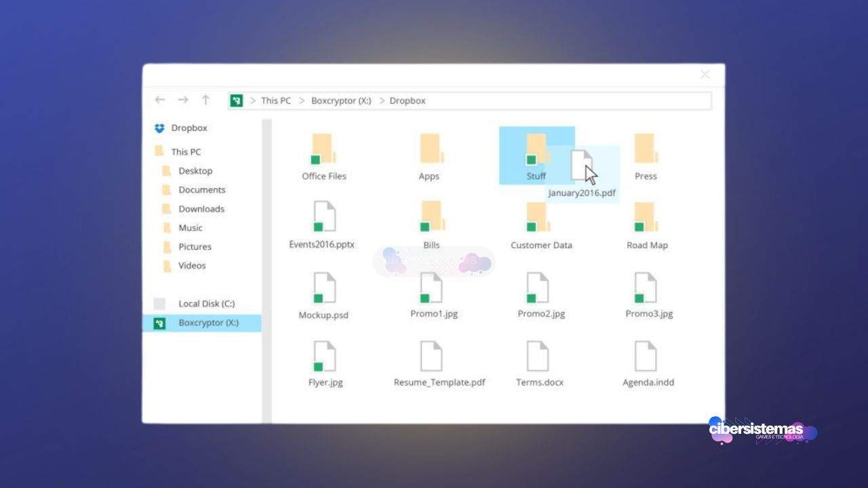Select Dropbox in the breadcrumb path
This screenshot has width=868, height=488.
(x=408, y=100)
